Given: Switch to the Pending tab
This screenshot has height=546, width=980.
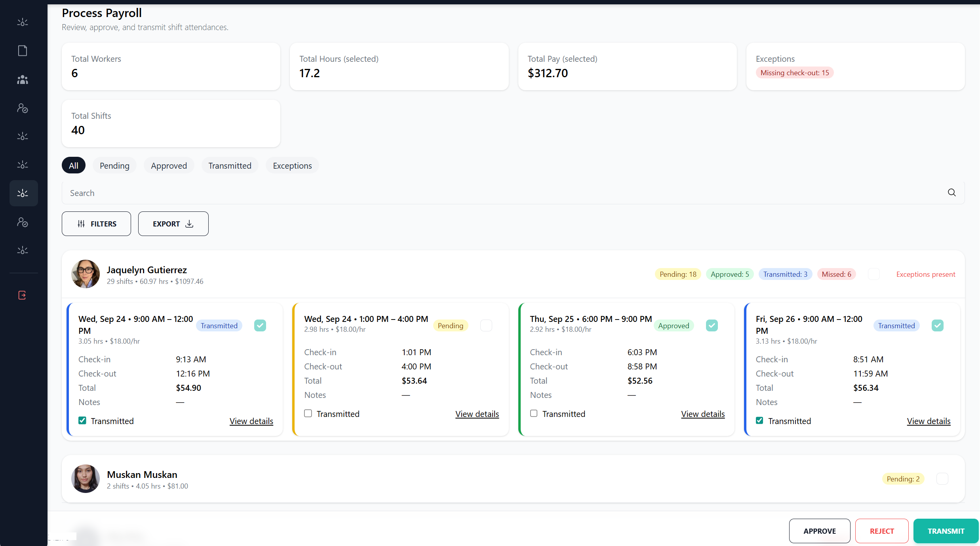Looking at the screenshot, I should pyautogui.click(x=114, y=166).
